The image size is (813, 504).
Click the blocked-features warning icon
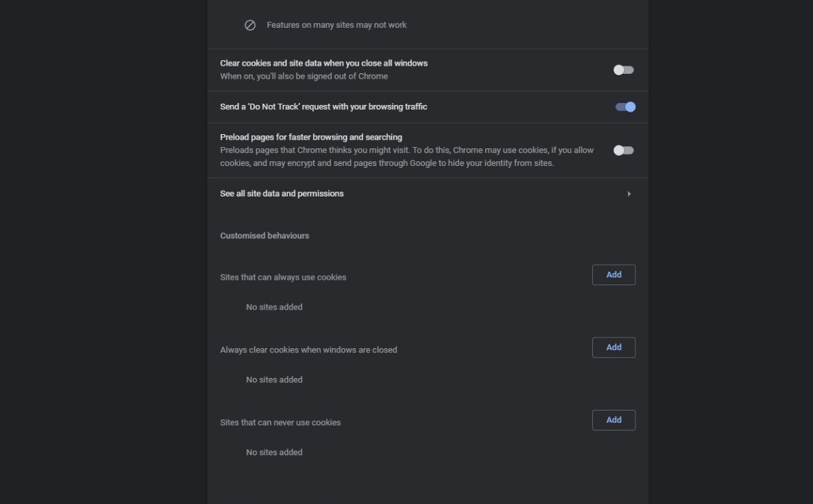click(250, 24)
